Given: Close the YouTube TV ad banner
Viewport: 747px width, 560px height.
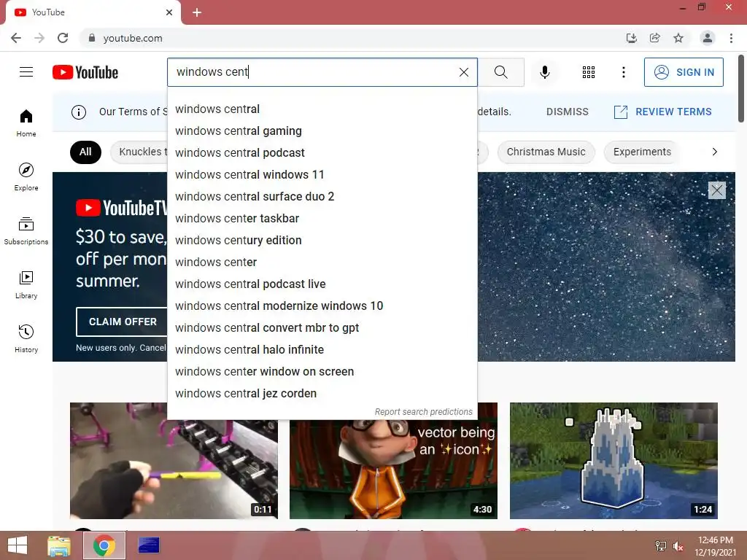Looking at the screenshot, I should [x=716, y=190].
